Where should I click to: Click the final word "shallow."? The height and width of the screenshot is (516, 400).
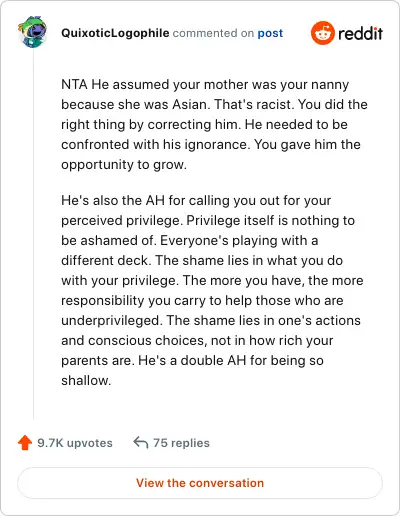86,380
